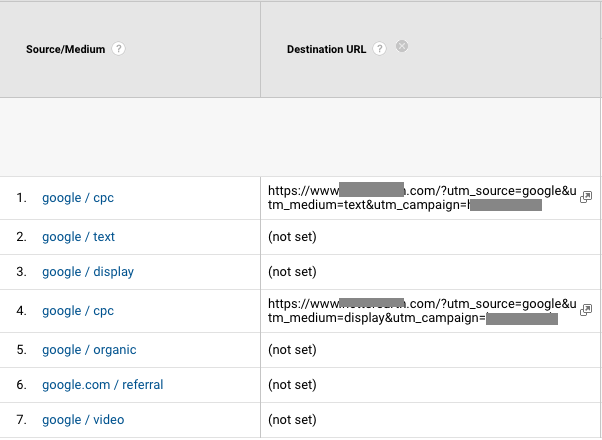Click the Source/Medium help question mark icon
Image resolution: width=602 pixels, height=440 pixels.
coord(119,48)
